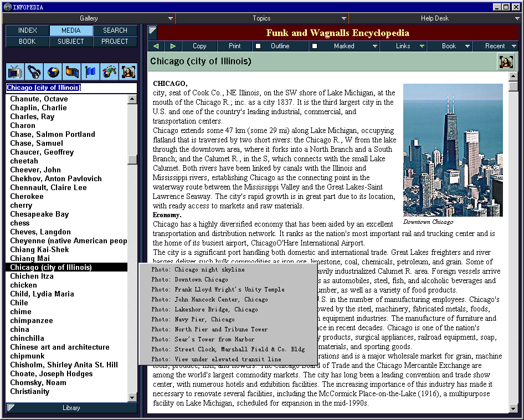Select 'Photo: Navy Pier, Chicago'
The image size is (524, 420).
(228, 319)
